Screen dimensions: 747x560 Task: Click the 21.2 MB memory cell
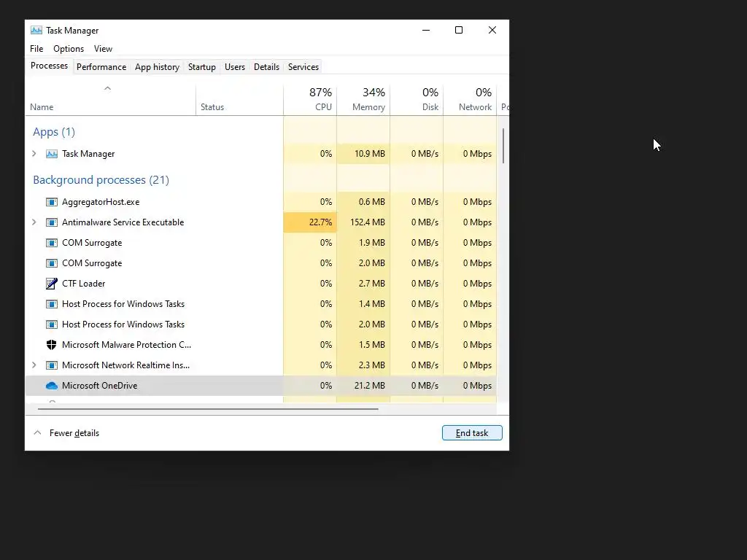coord(363,386)
